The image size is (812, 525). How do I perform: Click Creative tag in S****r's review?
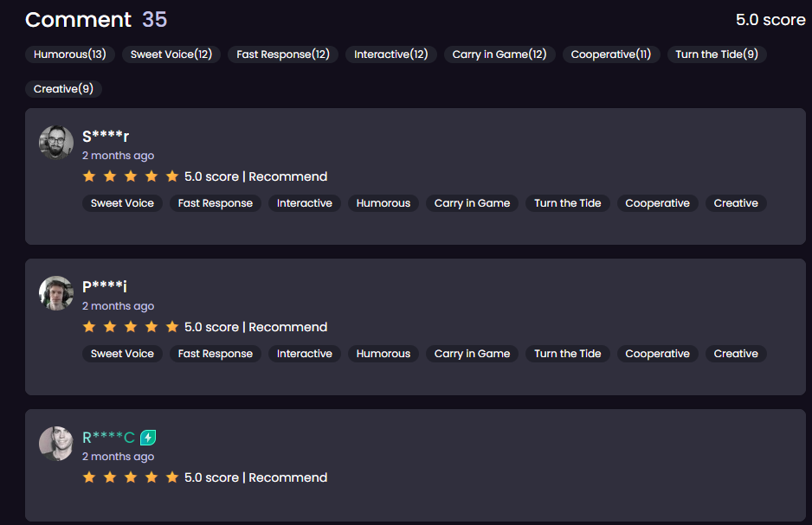(x=736, y=203)
